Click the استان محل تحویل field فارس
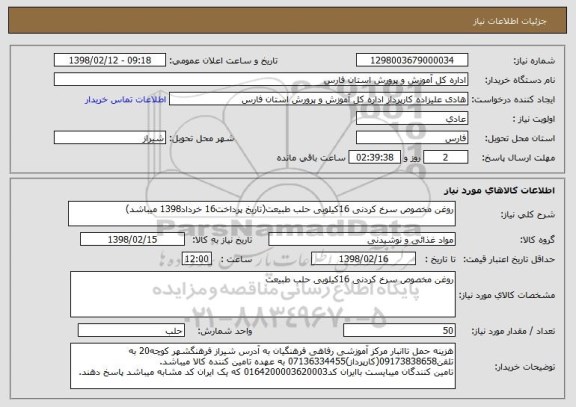 point(412,138)
